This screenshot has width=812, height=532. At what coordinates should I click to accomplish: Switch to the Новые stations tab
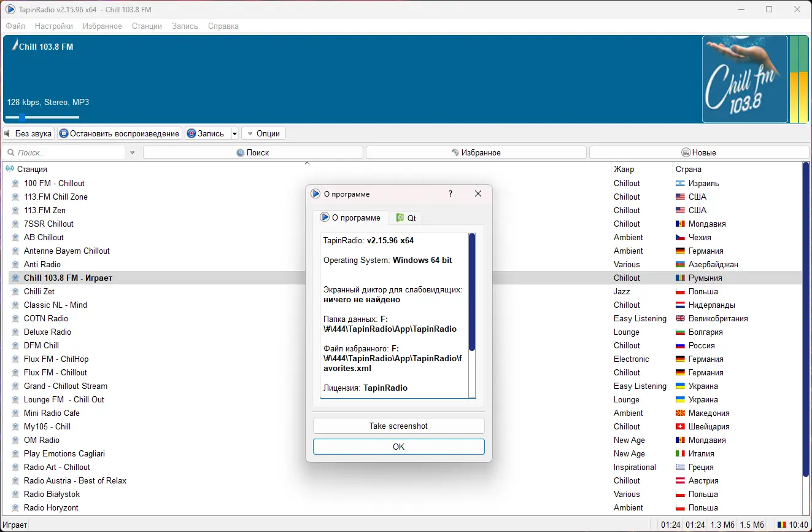(x=699, y=152)
